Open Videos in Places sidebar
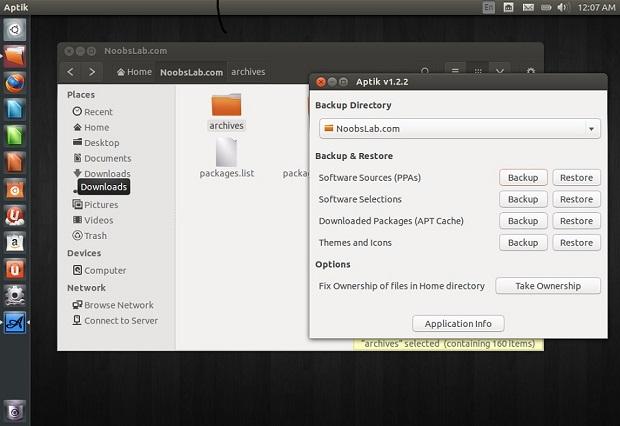Viewport: 620px width, 426px height. tap(93, 220)
